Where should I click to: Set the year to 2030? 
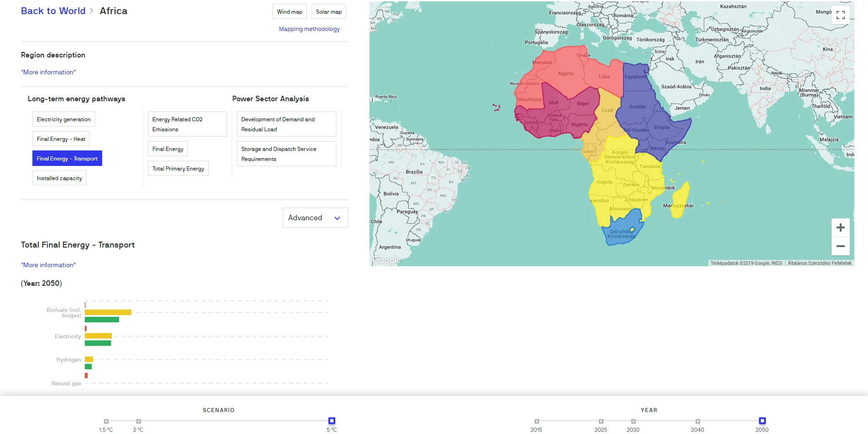(x=633, y=421)
